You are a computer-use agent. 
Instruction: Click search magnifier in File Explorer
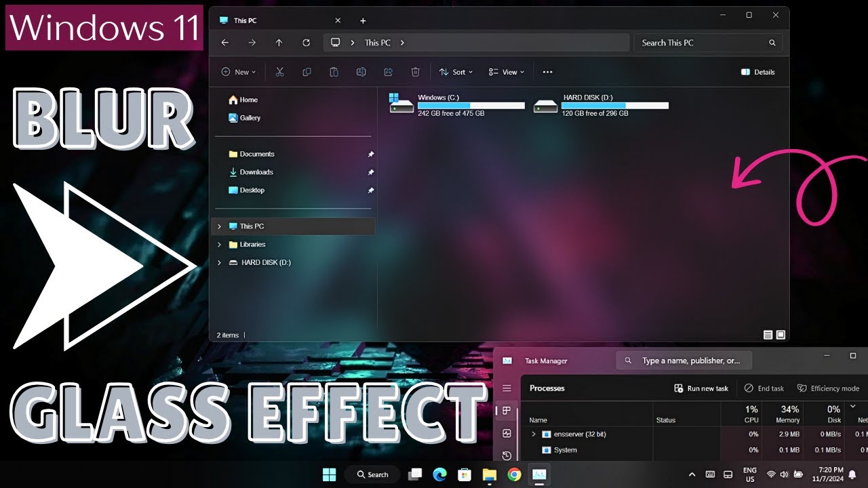coord(772,43)
